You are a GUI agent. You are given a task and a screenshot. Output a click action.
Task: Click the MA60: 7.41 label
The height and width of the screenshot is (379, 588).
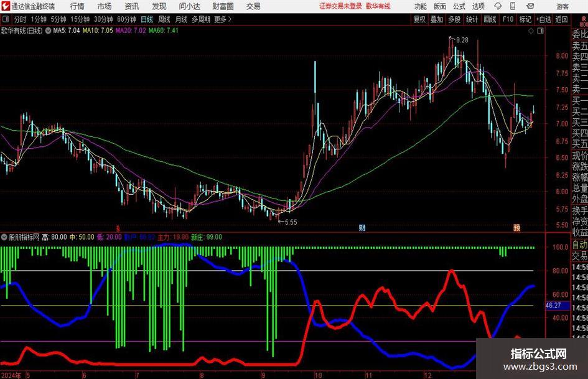tap(164, 30)
